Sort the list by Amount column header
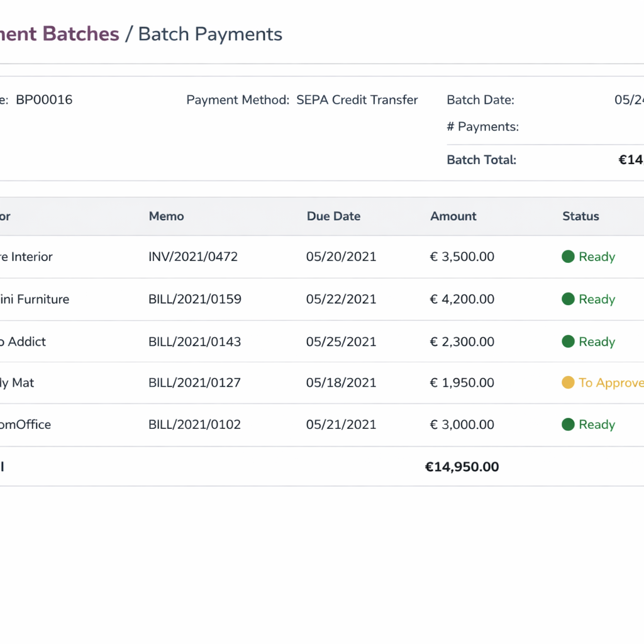This screenshot has height=644, width=644. click(x=453, y=216)
